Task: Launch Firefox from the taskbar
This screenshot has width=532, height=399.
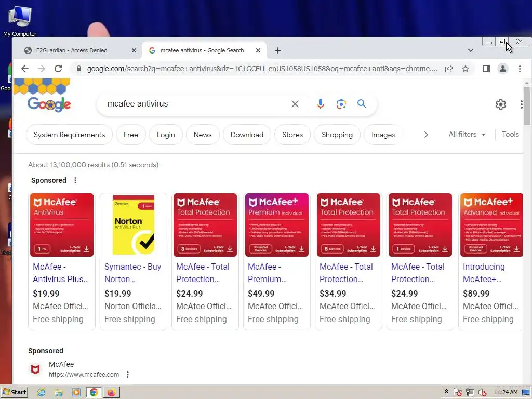Action: (112, 393)
